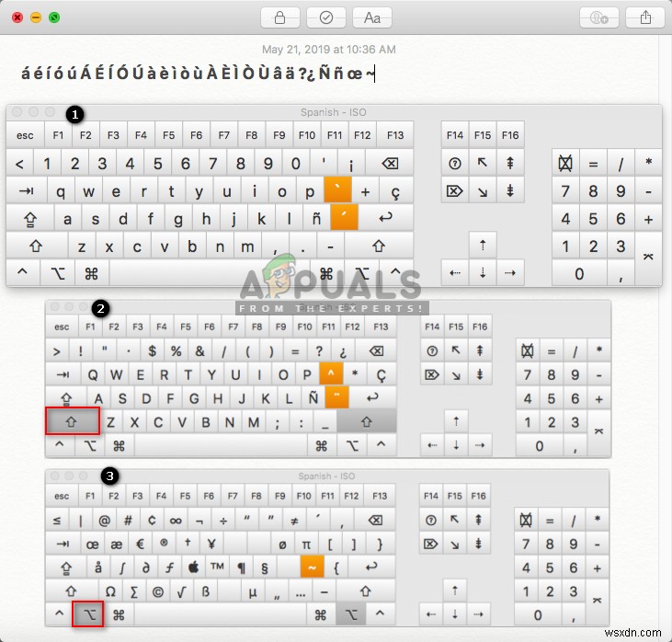672x642 pixels.
Task: Click the grave accent key in keyboard 1
Action: click(x=337, y=189)
